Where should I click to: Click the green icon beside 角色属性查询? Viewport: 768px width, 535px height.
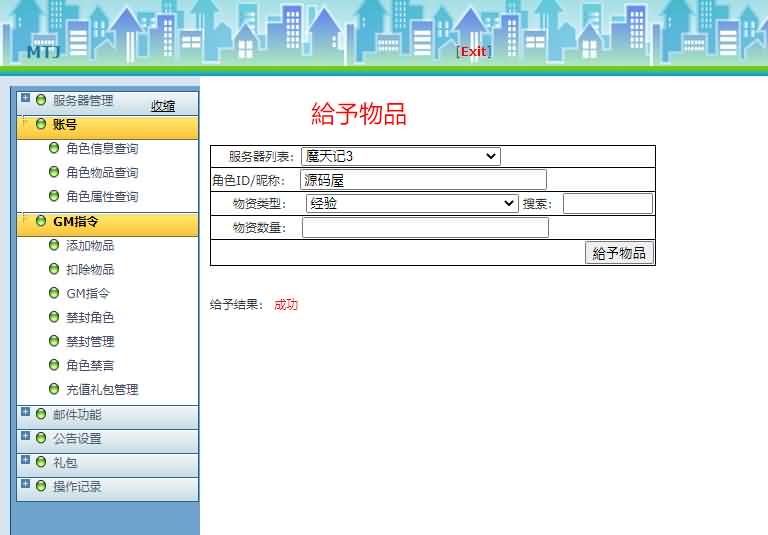[x=54, y=196]
